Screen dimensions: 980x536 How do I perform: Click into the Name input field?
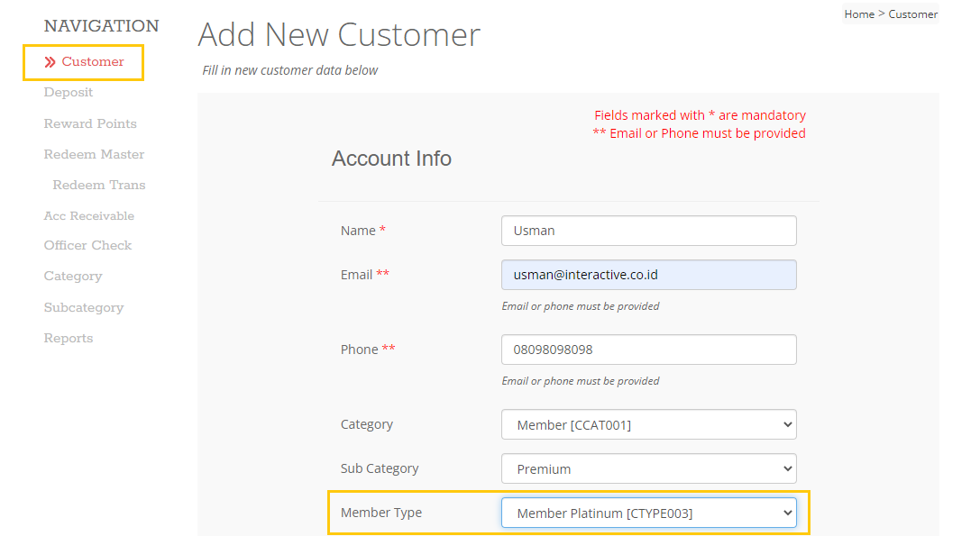[648, 231]
